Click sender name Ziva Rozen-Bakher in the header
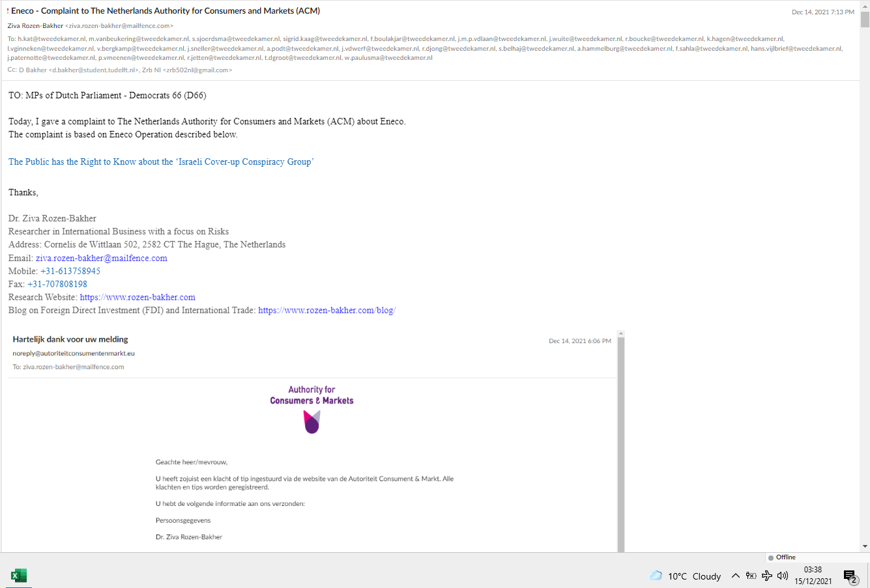This screenshot has width=870, height=588. (35, 26)
